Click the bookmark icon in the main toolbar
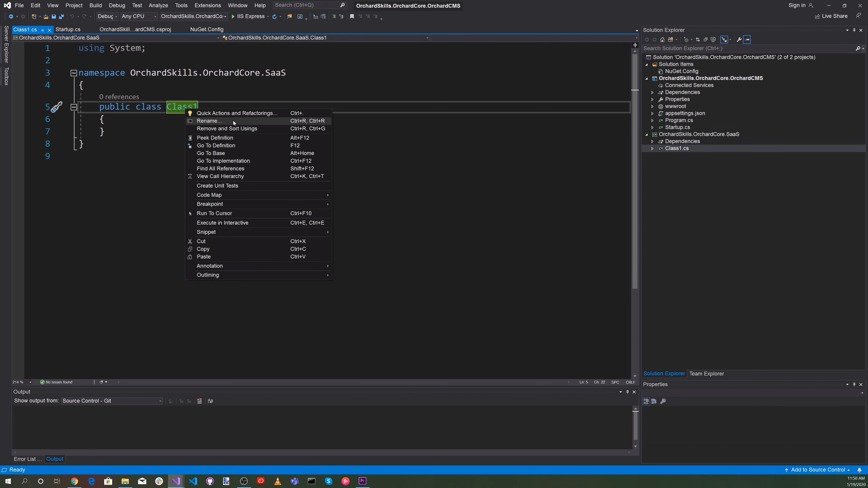The height and width of the screenshot is (488, 868). (x=352, y=16)
